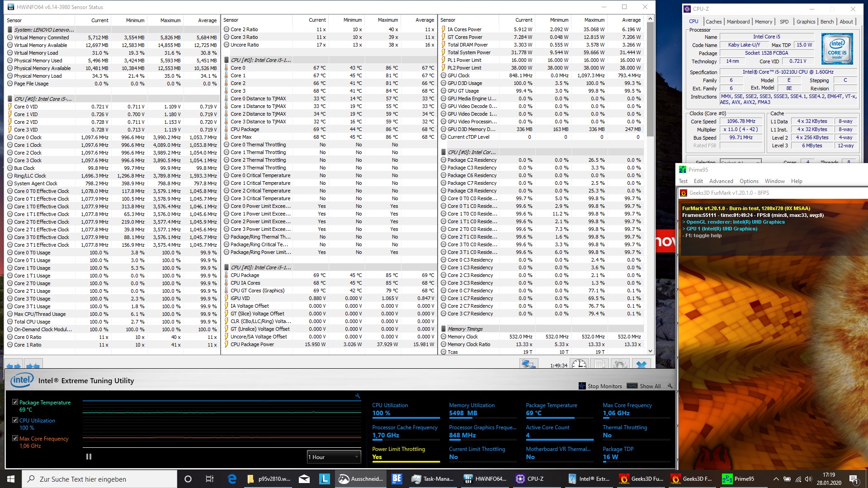868x488 pixels.
Task: Uncheck the CPU Utilization checkbox
Action: pyautogui.click(x=15, y=420)
